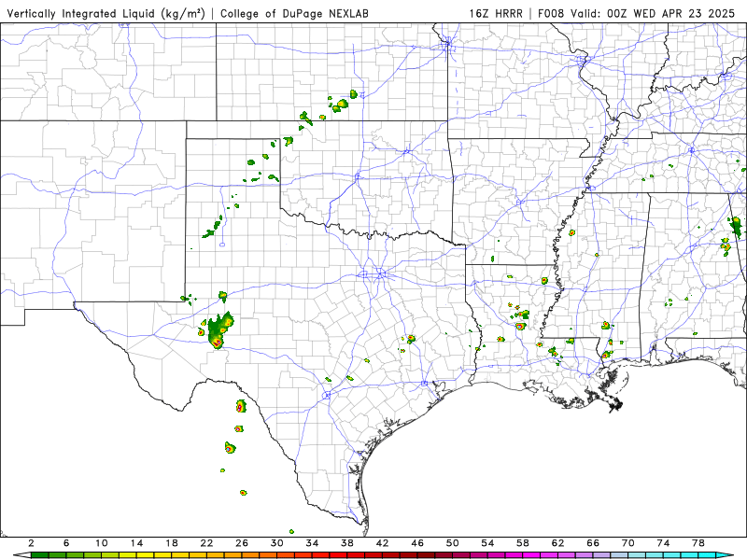Select the dark red swatch under label 46
747x560 pixels.
pos(427,555)
